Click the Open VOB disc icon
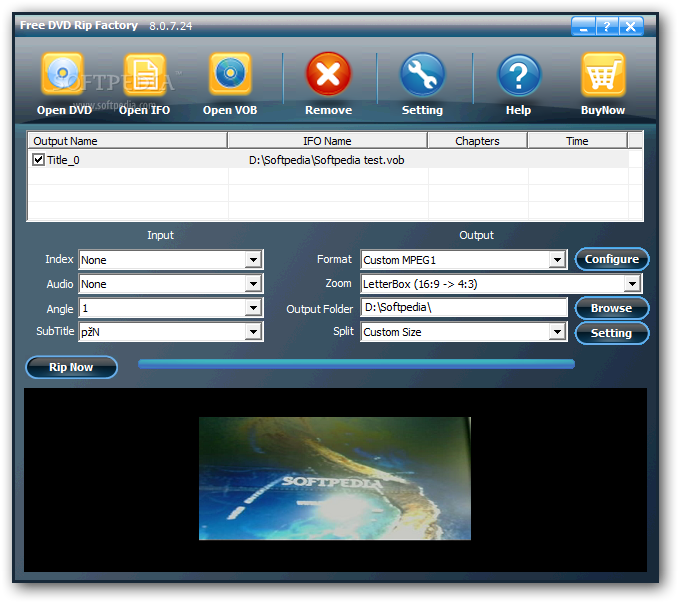The width and height of the screenshot is (679, 603). point(230,74)
